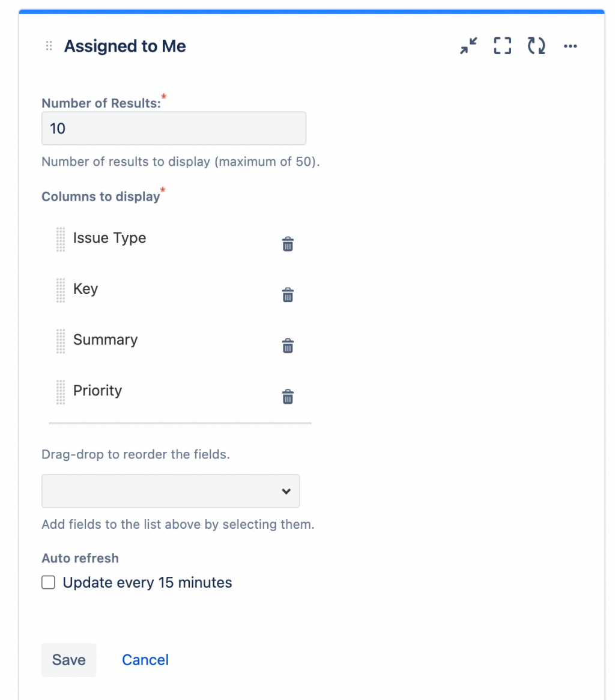Click the Cancel link
This screenshot has height=700, width=615.
coord(145,660)
